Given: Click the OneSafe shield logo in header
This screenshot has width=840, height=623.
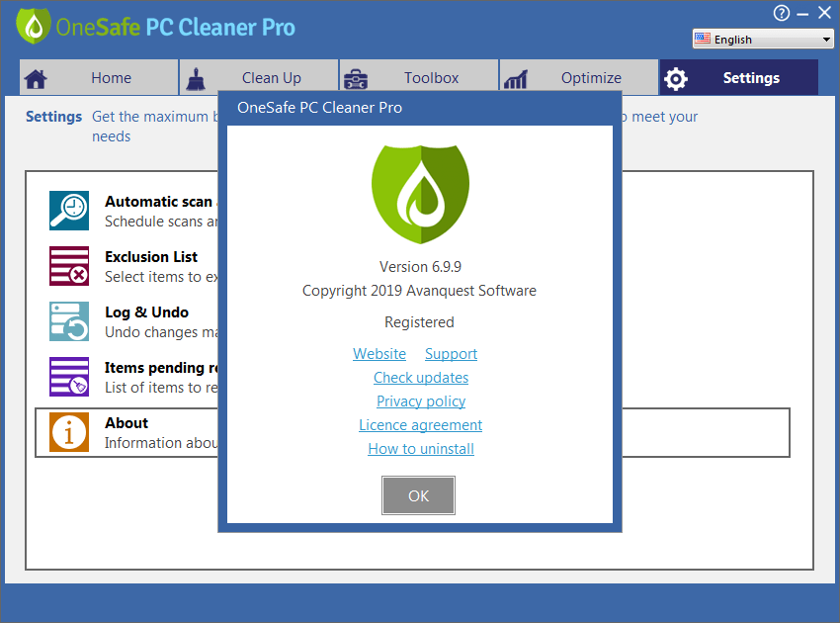Looking at the screenshot, I should point(34,26).
